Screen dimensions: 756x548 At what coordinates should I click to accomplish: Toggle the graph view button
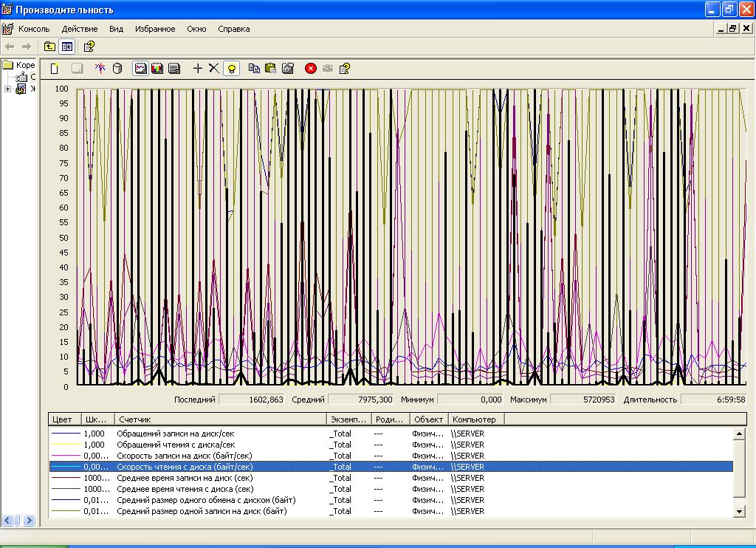(x=140, y=69)
